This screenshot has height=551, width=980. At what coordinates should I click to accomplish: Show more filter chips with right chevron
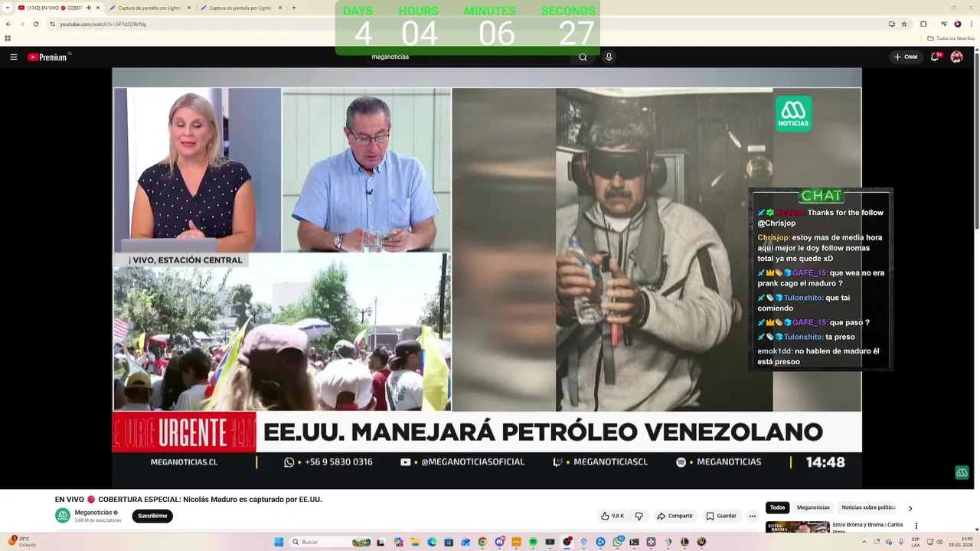pos(910,507)
